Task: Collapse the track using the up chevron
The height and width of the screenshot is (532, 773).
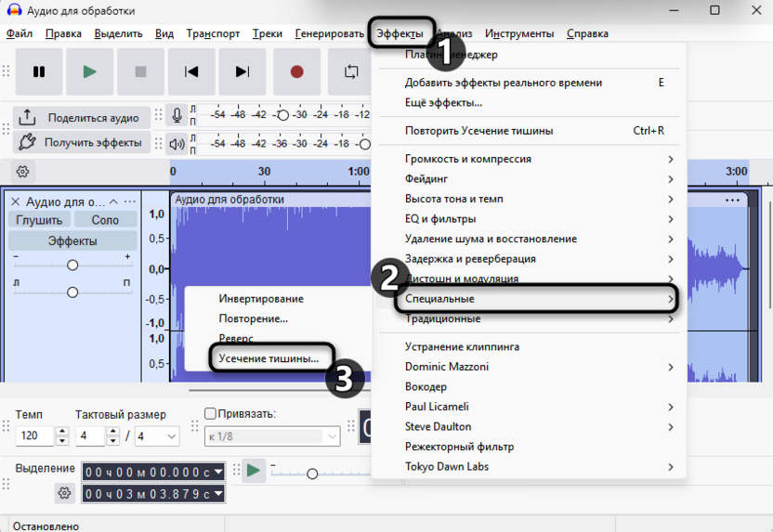Action: 114,201
